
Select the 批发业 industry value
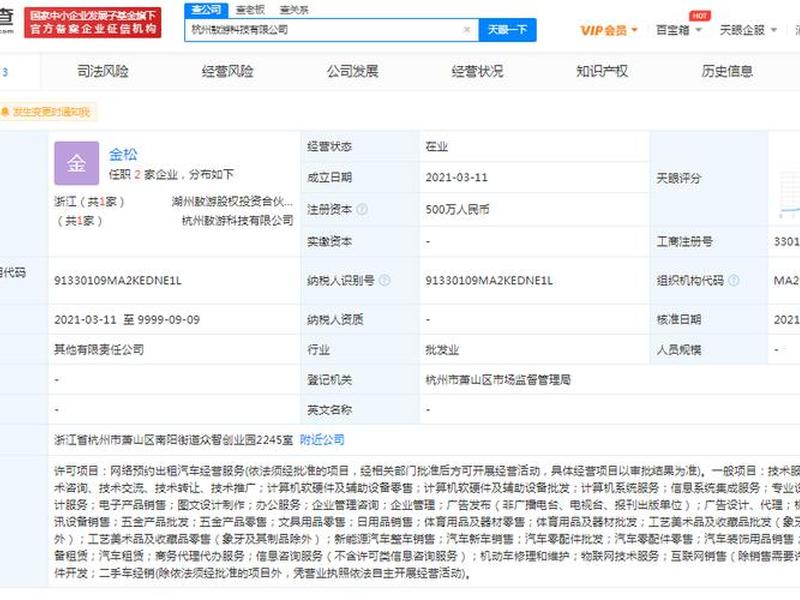pyautogui.click(x=442, y=350)
